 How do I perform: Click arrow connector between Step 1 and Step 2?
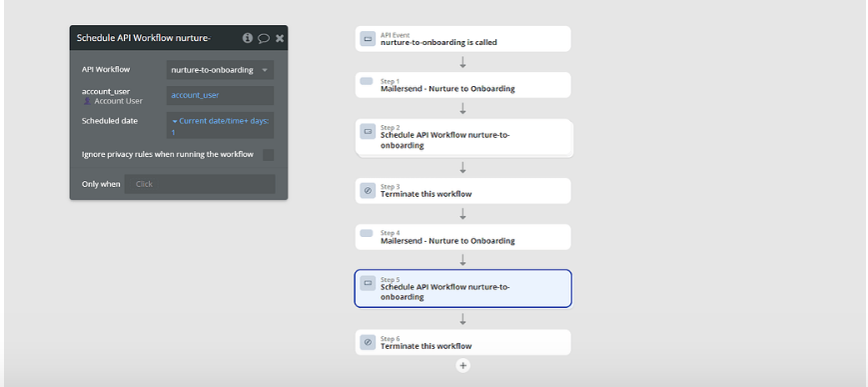(x=462, y=109)
